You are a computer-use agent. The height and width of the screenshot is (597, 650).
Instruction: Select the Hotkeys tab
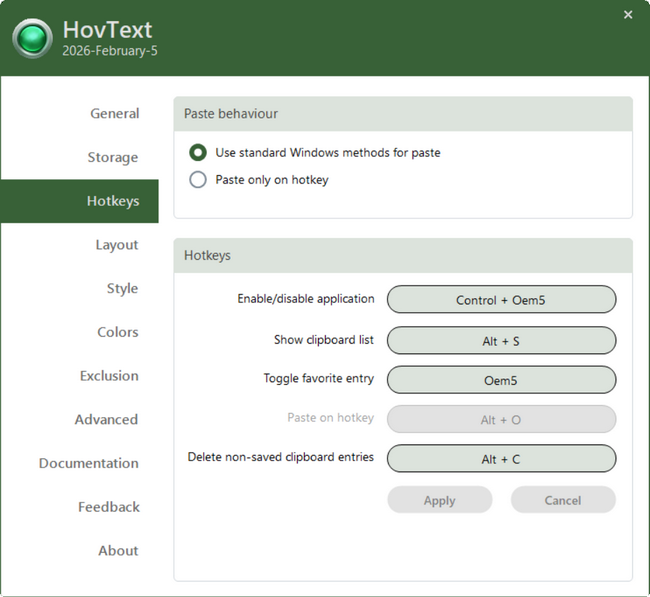112,201
